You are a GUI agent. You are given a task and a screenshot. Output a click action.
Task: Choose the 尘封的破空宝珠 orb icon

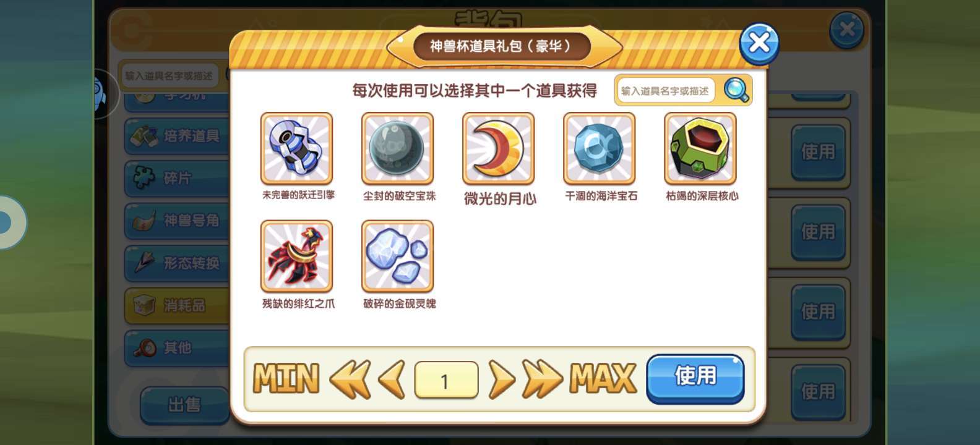pos(397,148)
